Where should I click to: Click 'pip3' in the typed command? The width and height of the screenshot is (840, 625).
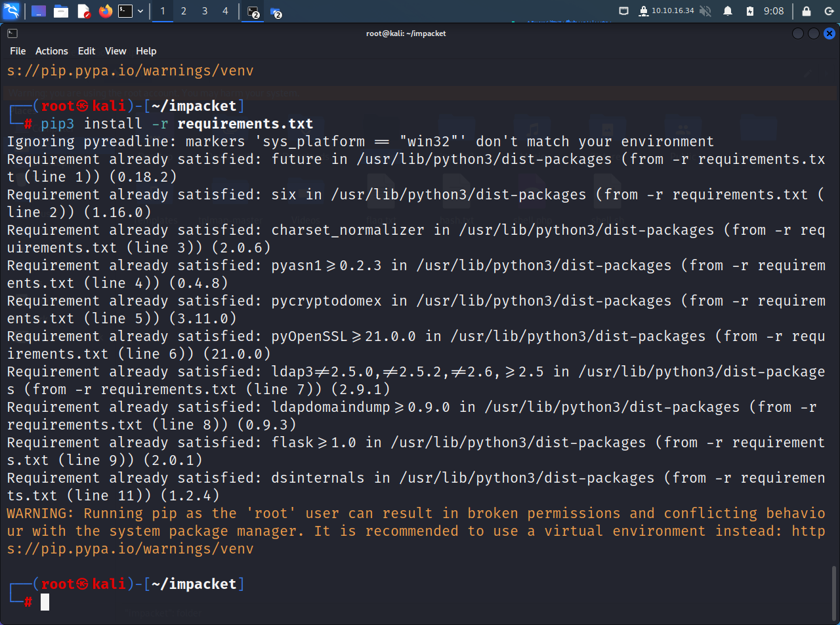58,124
